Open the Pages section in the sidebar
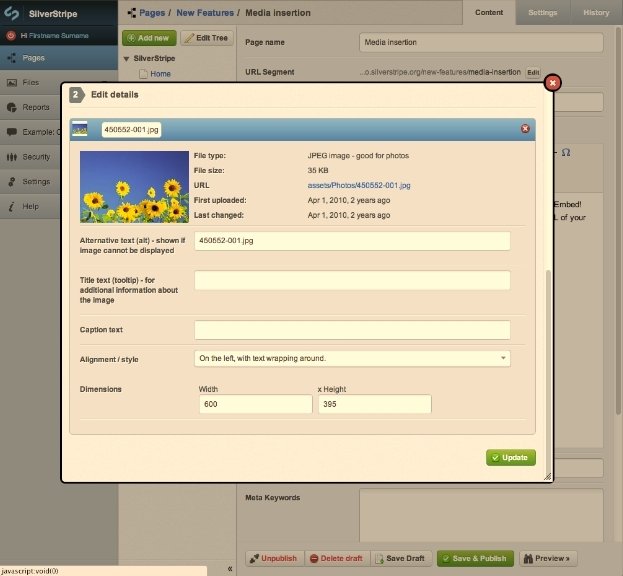Image resolution: width=623 pixels, height=576 pixels. coord(59,58)
